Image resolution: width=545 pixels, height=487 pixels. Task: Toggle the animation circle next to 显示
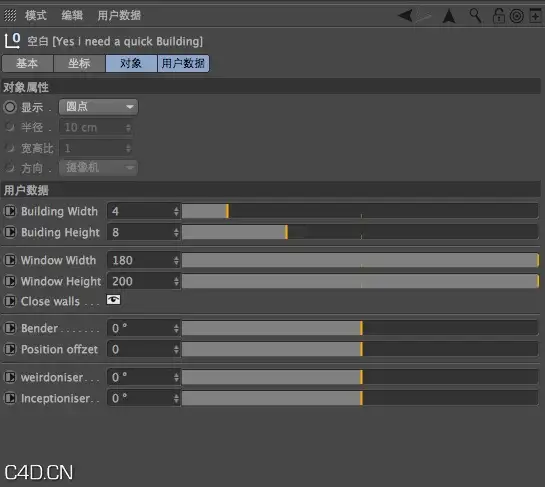tap(10, 107)
